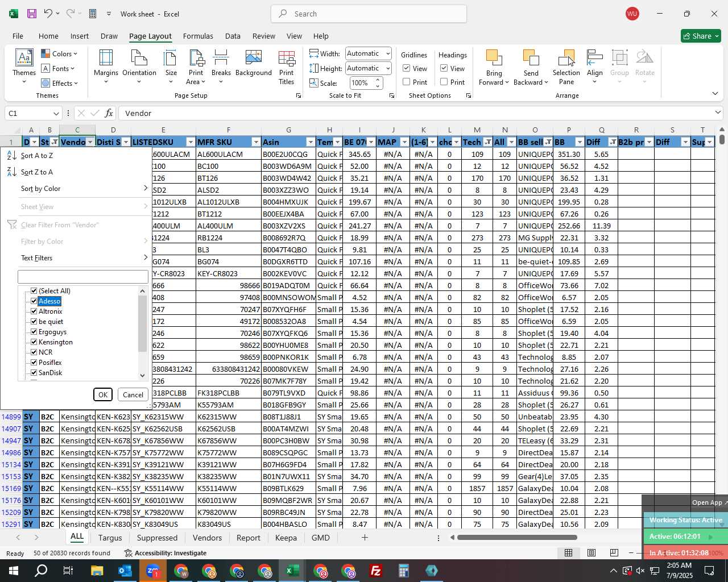728x582 pixels.
Task: Open FileZilla from the taskbar
Action: (376, 571)
